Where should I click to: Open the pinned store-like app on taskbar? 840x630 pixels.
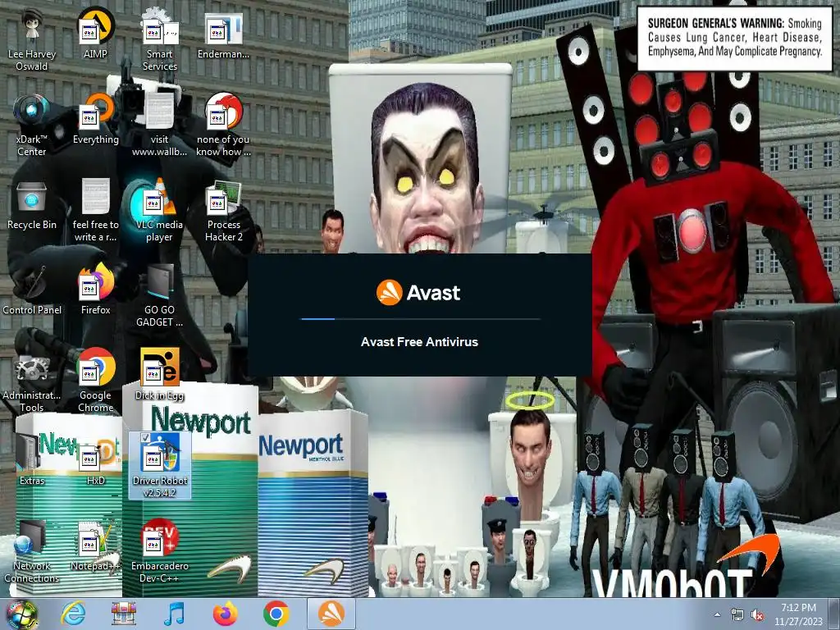(x=124, y=614)
